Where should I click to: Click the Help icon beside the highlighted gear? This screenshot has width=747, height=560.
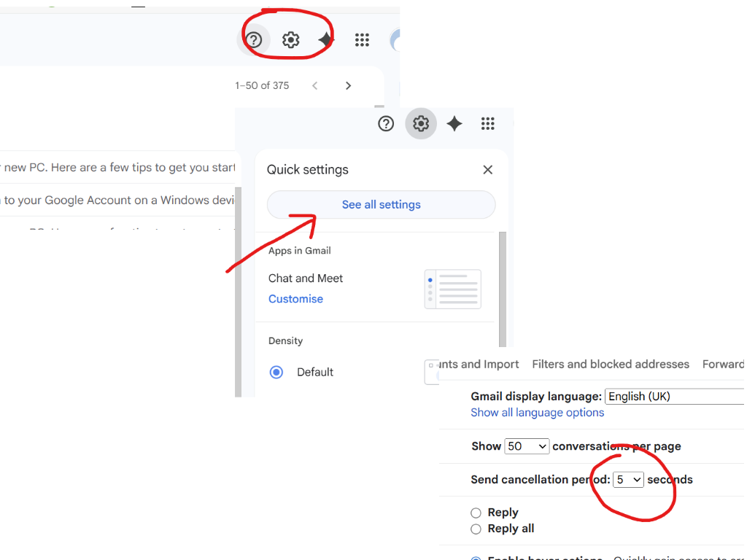[x=386, y=123]
